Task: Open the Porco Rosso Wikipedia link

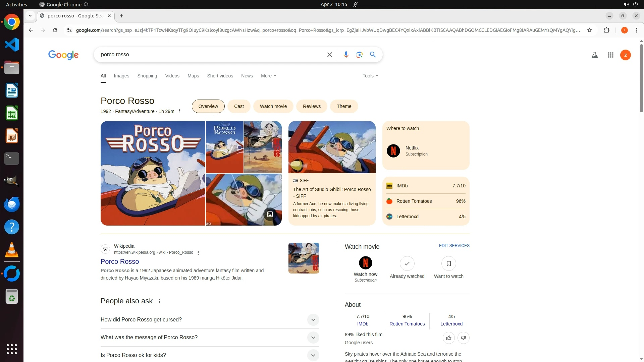Action: pos(120,261)
